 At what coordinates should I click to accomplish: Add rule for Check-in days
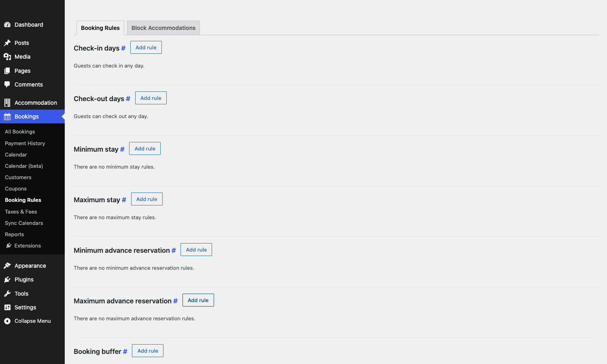(146, 47)
